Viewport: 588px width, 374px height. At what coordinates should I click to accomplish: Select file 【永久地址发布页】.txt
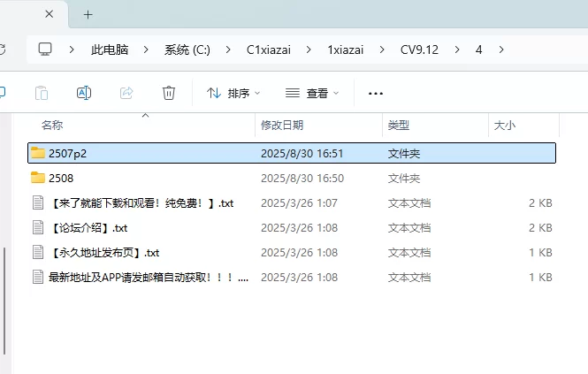click(x=104, y=253)
